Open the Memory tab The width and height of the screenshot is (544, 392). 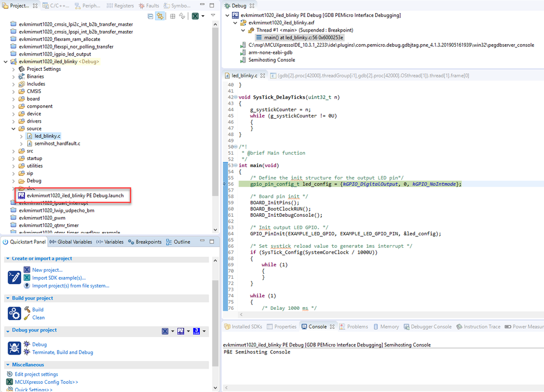pos(386,327)
